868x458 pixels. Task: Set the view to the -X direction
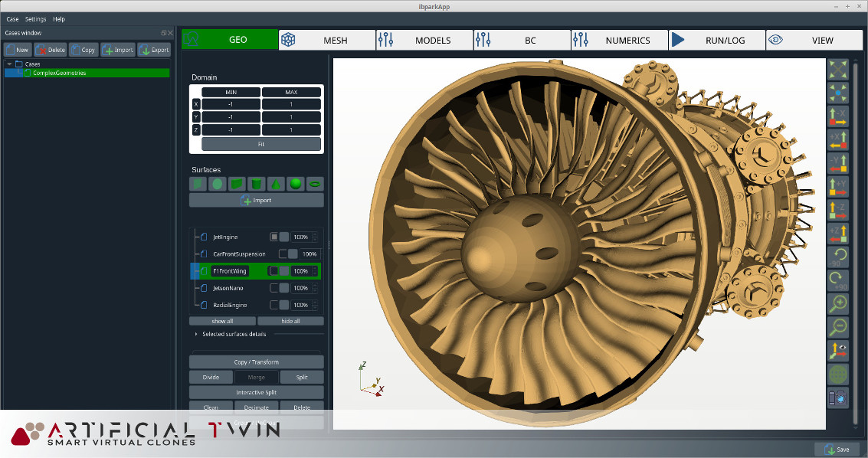838,116
